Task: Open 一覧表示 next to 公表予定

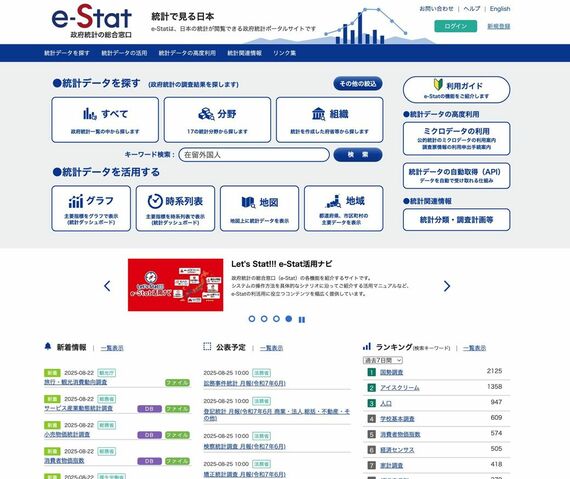Action: tap(271, 348)
